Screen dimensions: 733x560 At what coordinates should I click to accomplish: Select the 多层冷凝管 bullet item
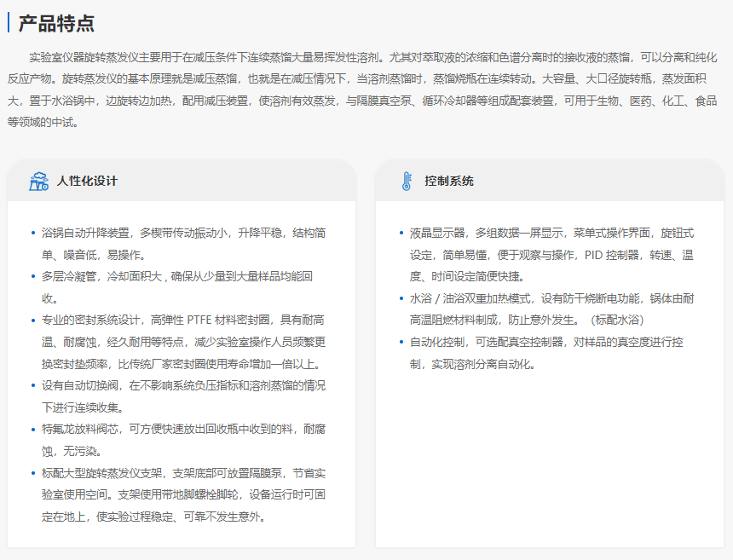[179, 287]
